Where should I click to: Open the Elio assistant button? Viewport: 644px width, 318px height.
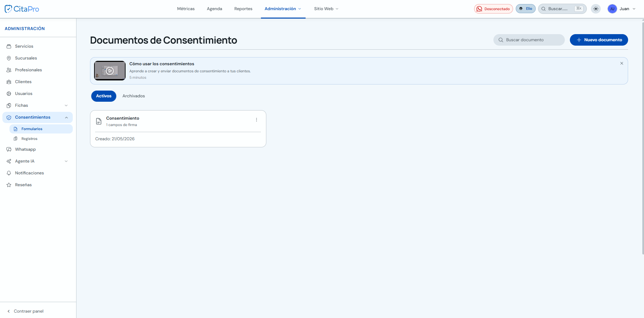(526, 9)
